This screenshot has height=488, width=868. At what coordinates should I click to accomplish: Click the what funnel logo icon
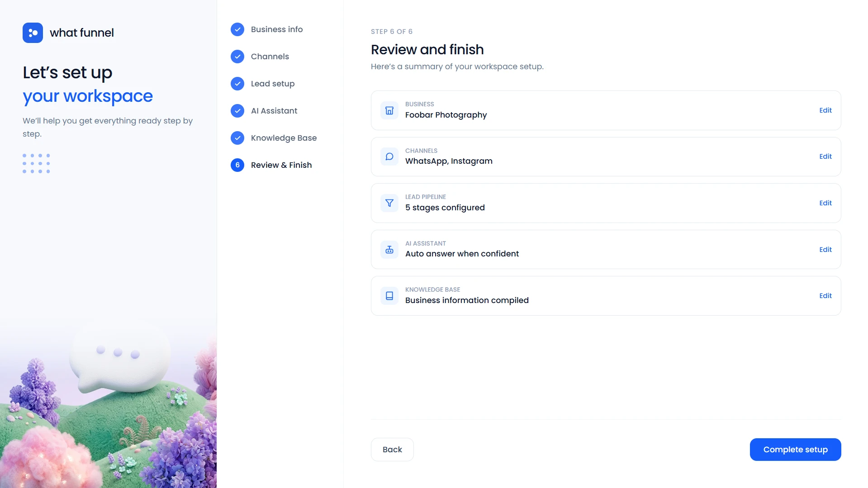tap(33, 33)
